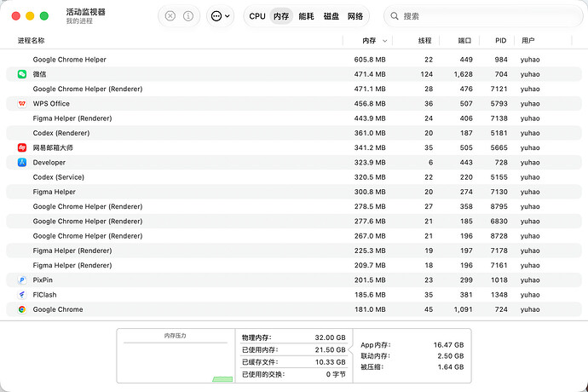Switch to the CPU tab

257,16
